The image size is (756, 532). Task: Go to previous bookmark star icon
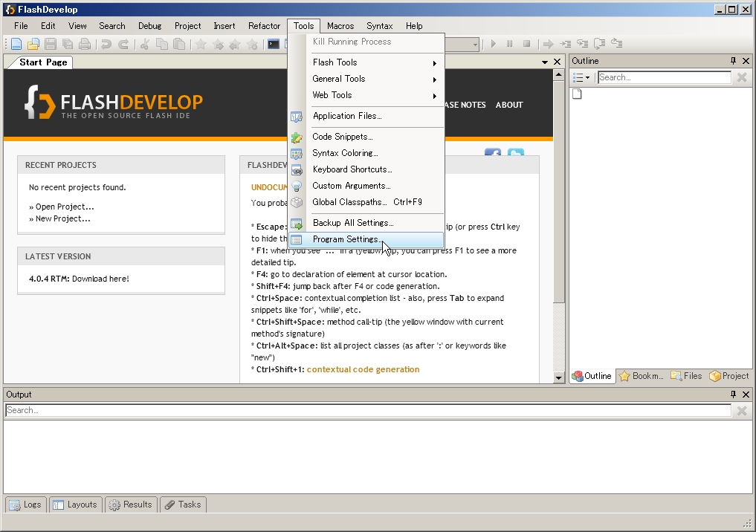235,45
